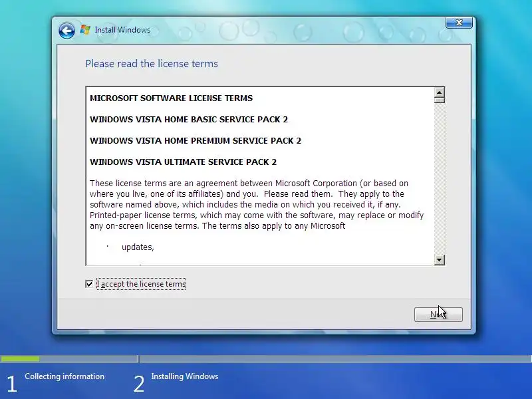Click the "Collecting information" step label

[65, 376]
